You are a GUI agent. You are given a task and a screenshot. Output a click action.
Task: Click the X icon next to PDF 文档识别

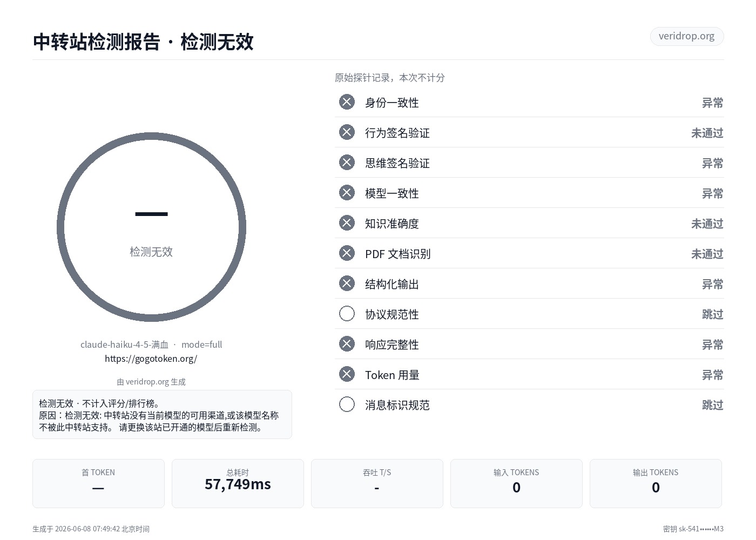(x=347, y=253)
